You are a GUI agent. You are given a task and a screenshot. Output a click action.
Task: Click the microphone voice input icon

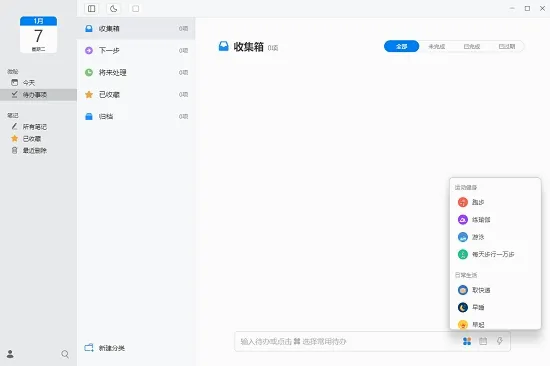tap(499, 341)
